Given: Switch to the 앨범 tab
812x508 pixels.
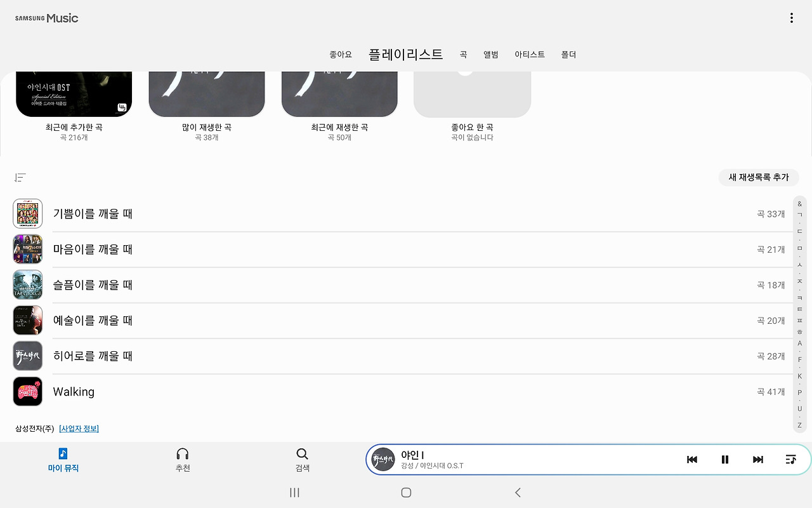Looking at the screenshot, I should point(490,55).
